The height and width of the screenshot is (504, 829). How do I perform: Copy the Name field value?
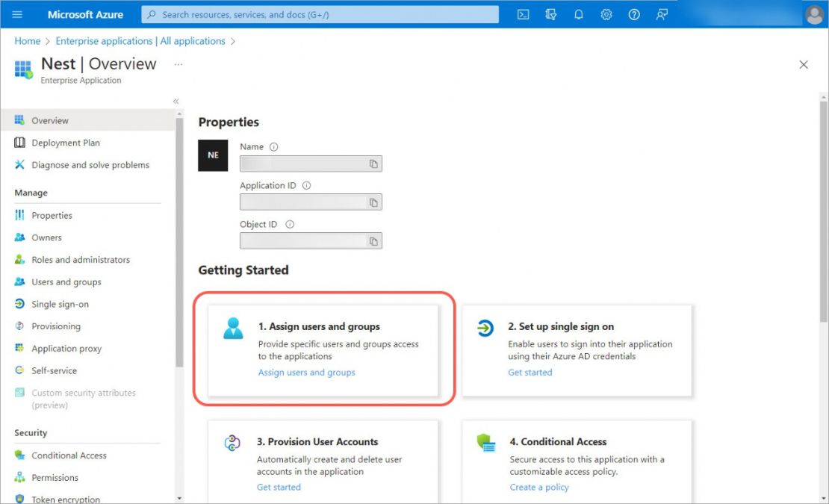pyautogui.click(x=373, y=164)
